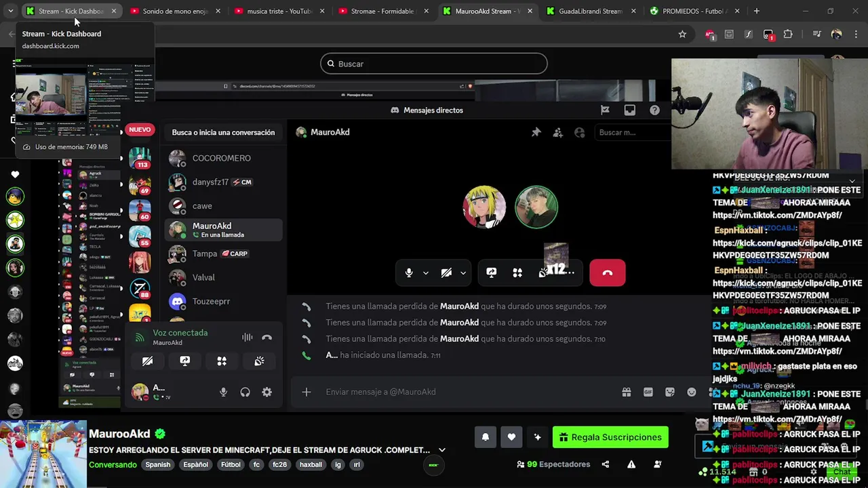This screenshot has width=868, height=488.
Task: Open the Chrome profile avatar
Action: click(836, 35)
